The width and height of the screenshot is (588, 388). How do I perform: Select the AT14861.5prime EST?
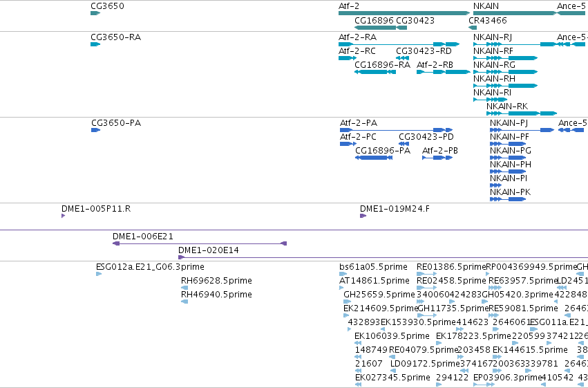point(341,288)
